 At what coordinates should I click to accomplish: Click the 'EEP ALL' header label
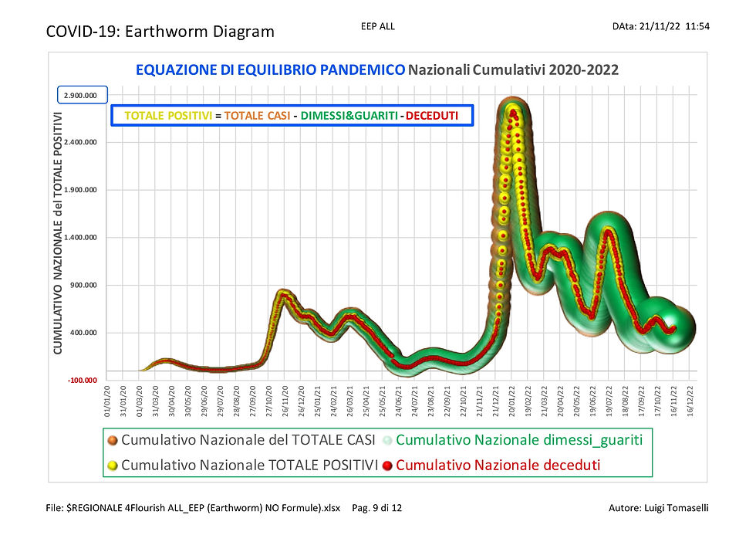378,26
